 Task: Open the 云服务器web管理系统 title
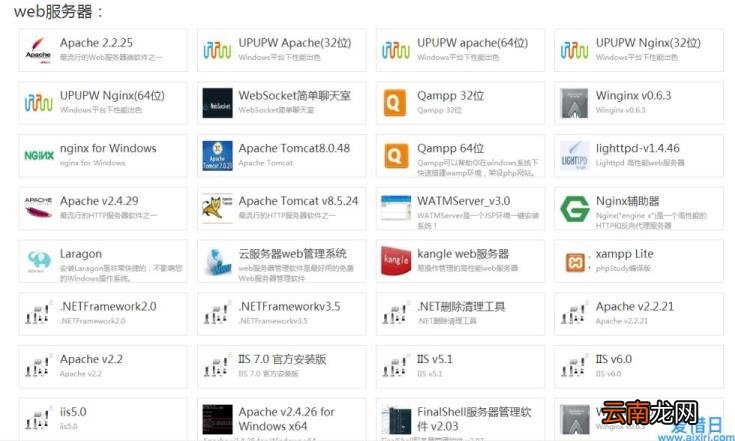tap(292, 254)
